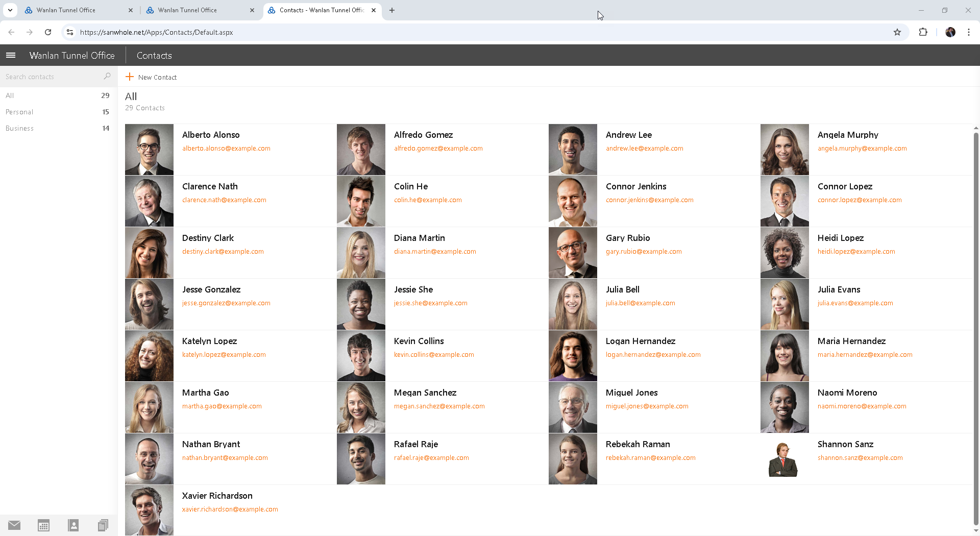This screenshot has width=980, height=536.
Task: Open the hamburger navigation menu
Action: (x=11, y=55)
